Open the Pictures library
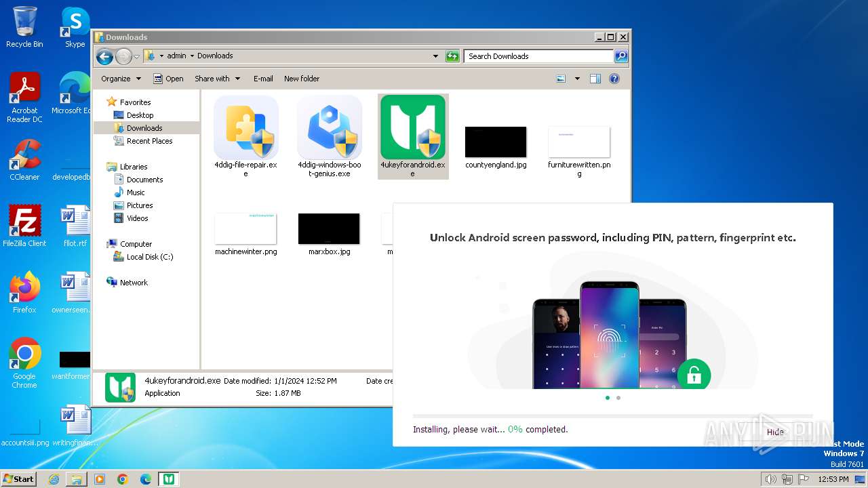868x488 pixels. pyautogui.click(x=140, y=205)
